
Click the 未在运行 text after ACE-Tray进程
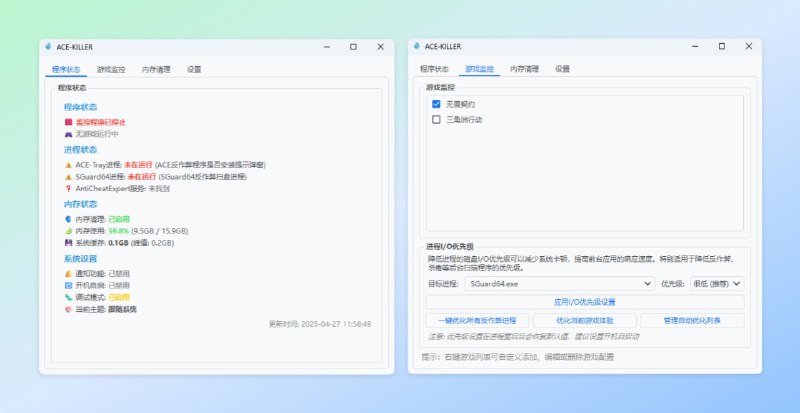139,165
